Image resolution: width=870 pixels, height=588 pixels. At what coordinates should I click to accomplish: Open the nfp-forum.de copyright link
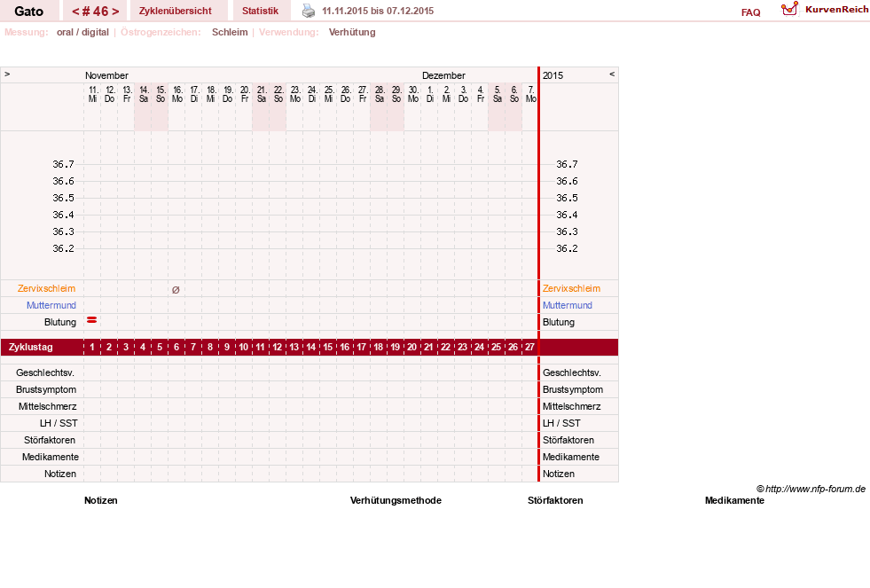[811, 489]
